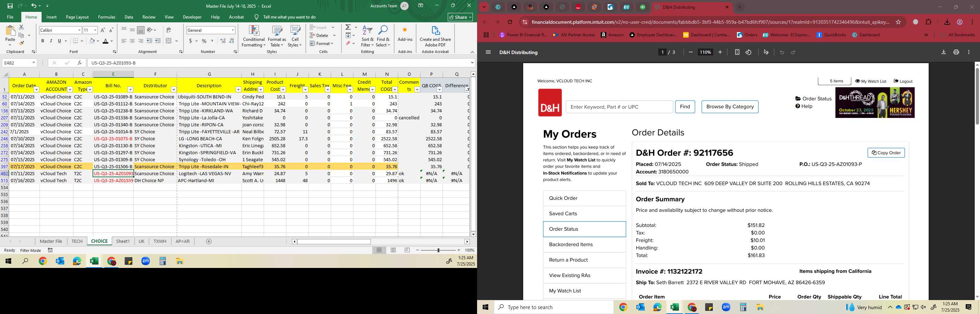Open Sort & Filter menu
Screen dimensions: 980x314
pyautogui.click(x=367, y=37)
